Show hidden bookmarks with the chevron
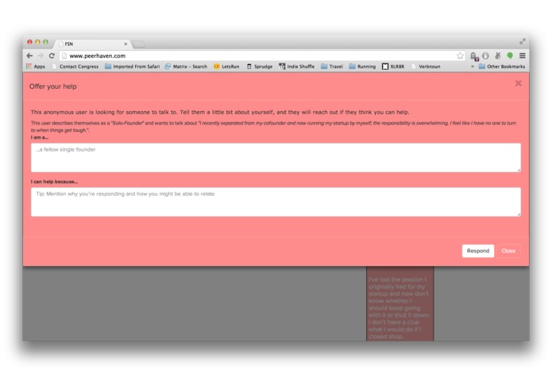The height and width of the screenshot is (392, 552). (x=473, y=67)
